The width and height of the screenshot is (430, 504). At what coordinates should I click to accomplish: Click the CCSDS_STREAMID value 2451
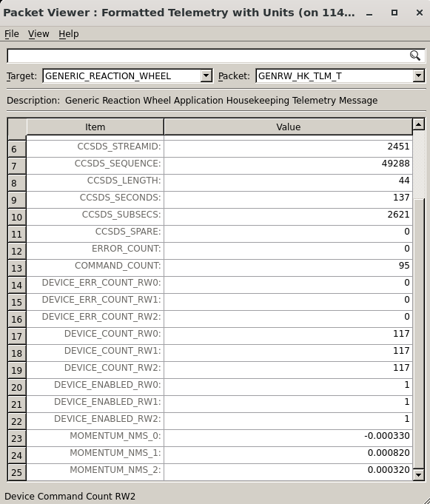coord(398,147)
